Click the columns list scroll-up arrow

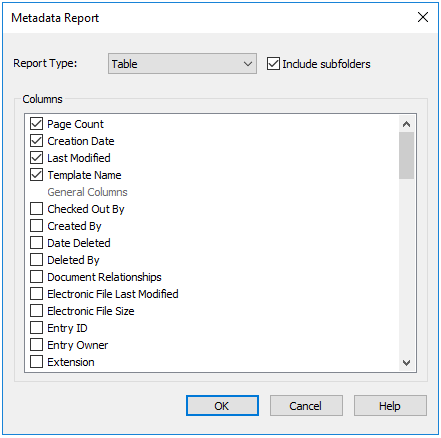[x=406, y=124]
